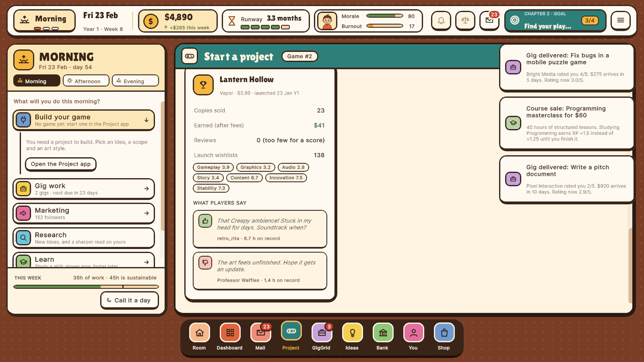Viewport: 644px width, 362px height.
Task: Select the Research activity row
Action: point(84,238)
